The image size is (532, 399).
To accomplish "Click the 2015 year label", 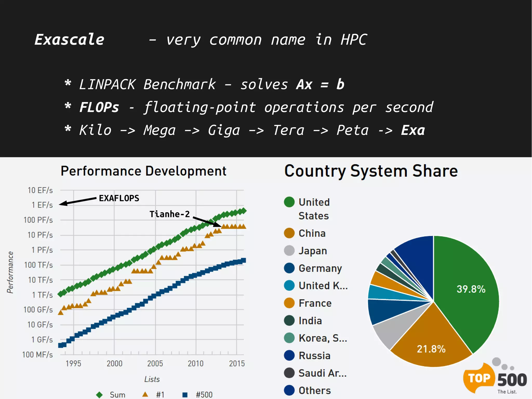I will pos(237,363).
